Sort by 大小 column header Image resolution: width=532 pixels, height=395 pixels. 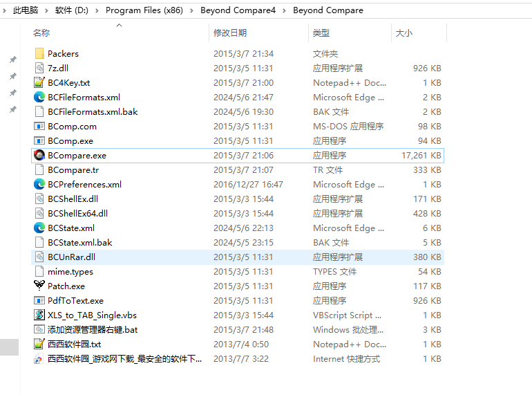(x=404, y=33)
